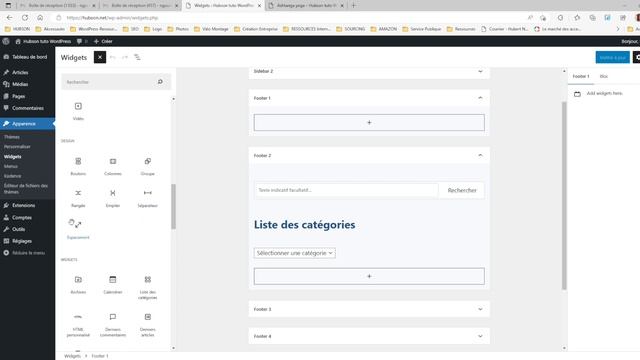The height and width of the screenshot is (360, 640).
Task: Go to Personnaliser under Apparence
Action: tap(17, 147)
